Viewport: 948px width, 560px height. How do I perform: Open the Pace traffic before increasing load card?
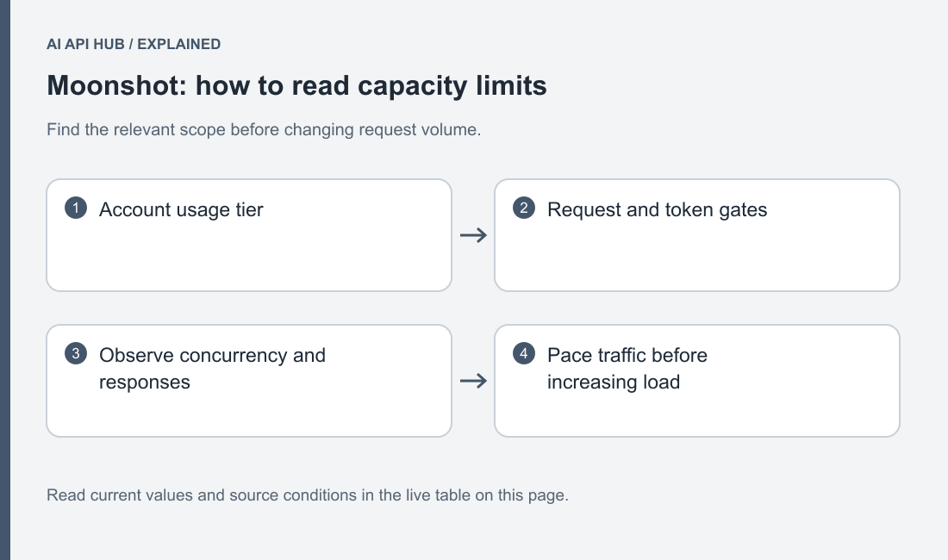click(x=697, y=381)
